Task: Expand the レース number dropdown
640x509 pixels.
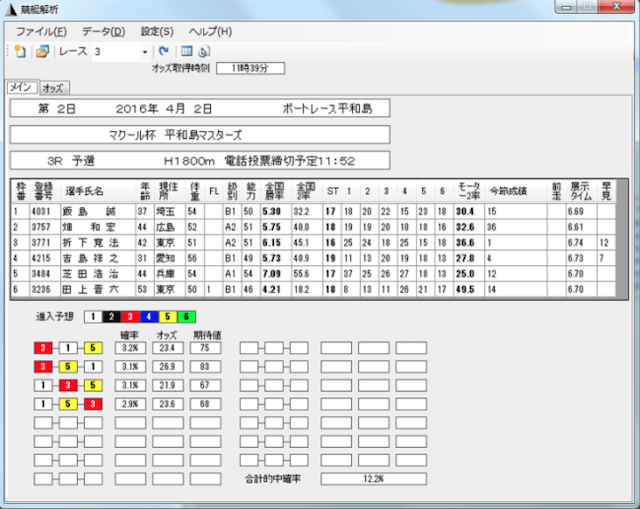Action: coord(145,51)
